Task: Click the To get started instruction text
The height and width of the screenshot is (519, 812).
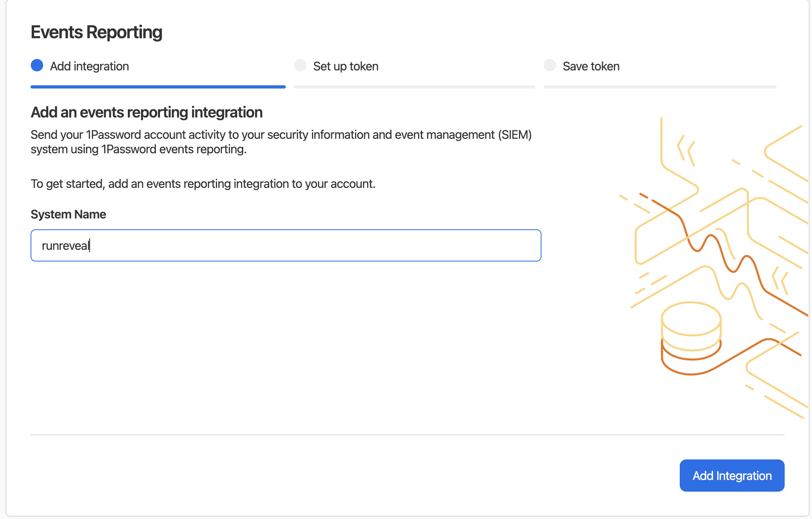Action: [x=203, y=184]
